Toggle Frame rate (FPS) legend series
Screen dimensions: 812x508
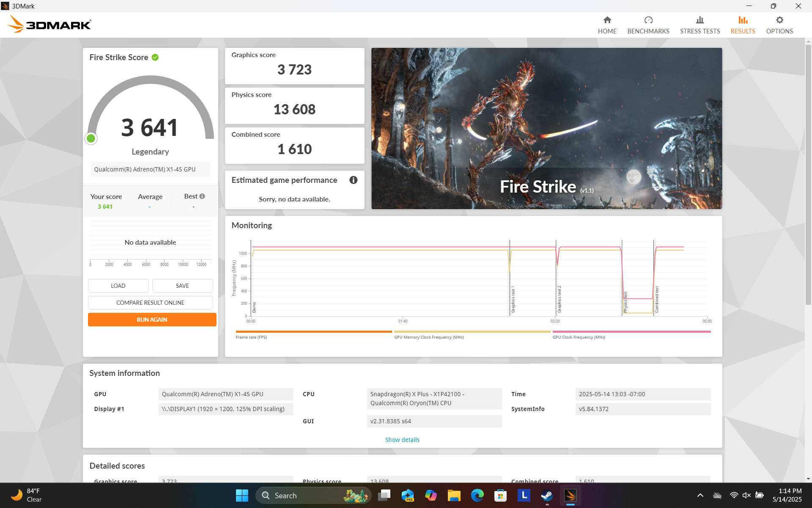pyautogui.click(x=251, y=337)
